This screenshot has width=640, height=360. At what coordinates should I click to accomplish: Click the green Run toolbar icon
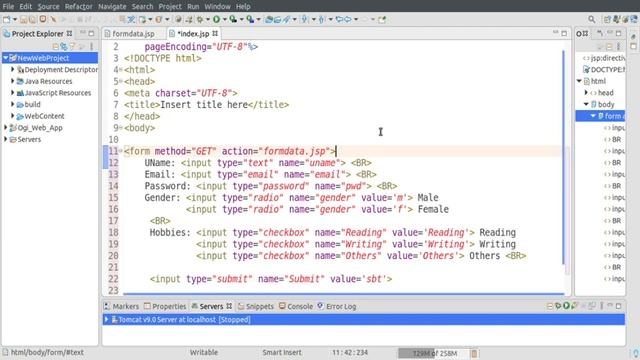click(216, 19)
